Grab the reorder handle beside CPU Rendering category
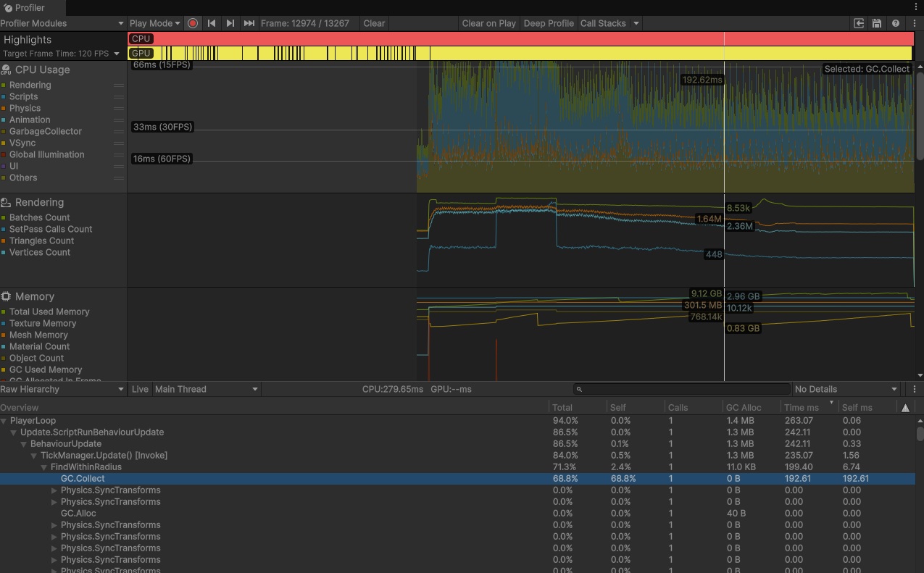The width and height of the screenshot is (924, 573). pos(118,85)
